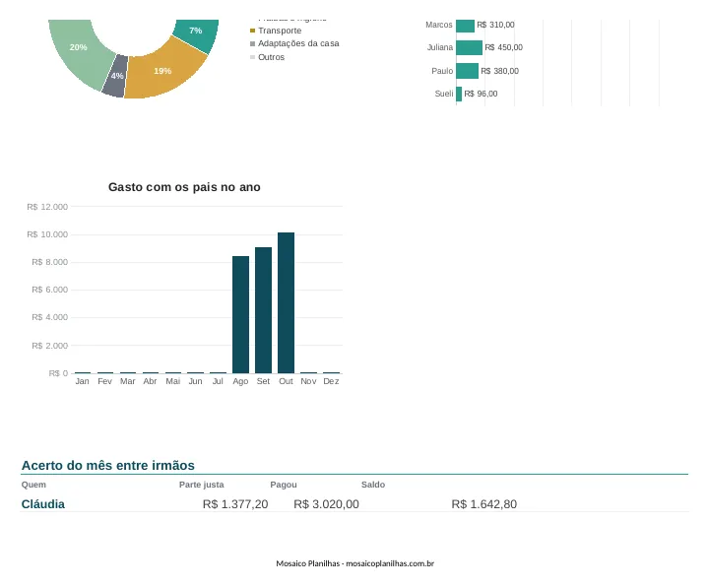
Task: Click the Transporte legend color square
Action: point(252,31)
